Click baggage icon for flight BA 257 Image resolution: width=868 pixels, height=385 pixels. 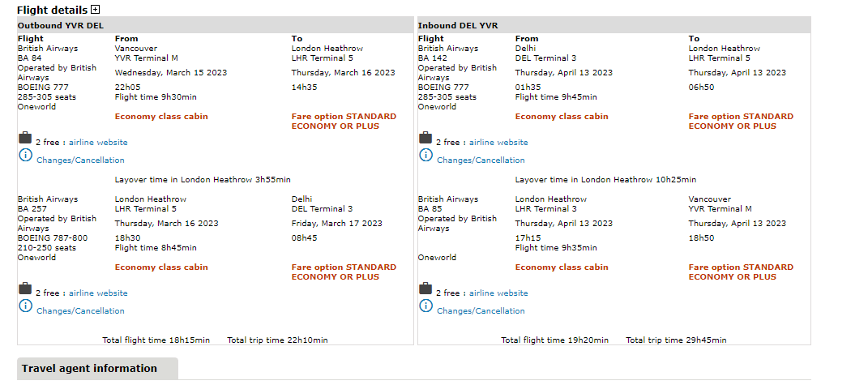click(25, 289)
